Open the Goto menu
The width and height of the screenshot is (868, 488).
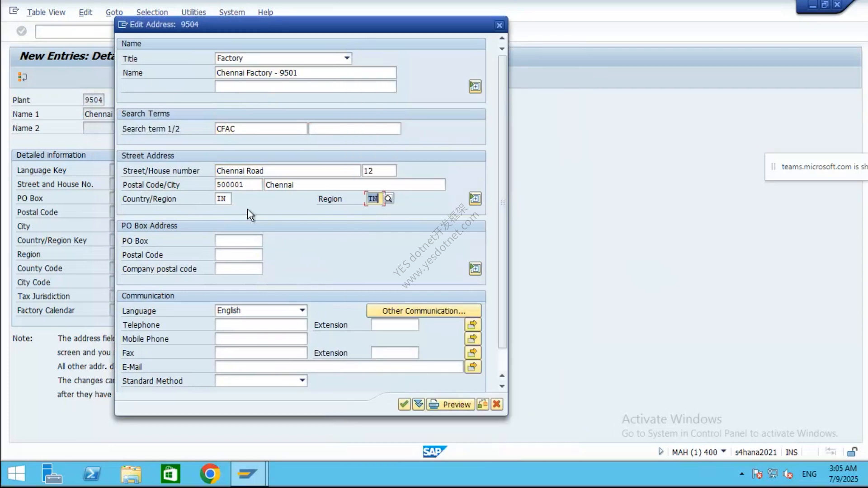coord(114,12)
